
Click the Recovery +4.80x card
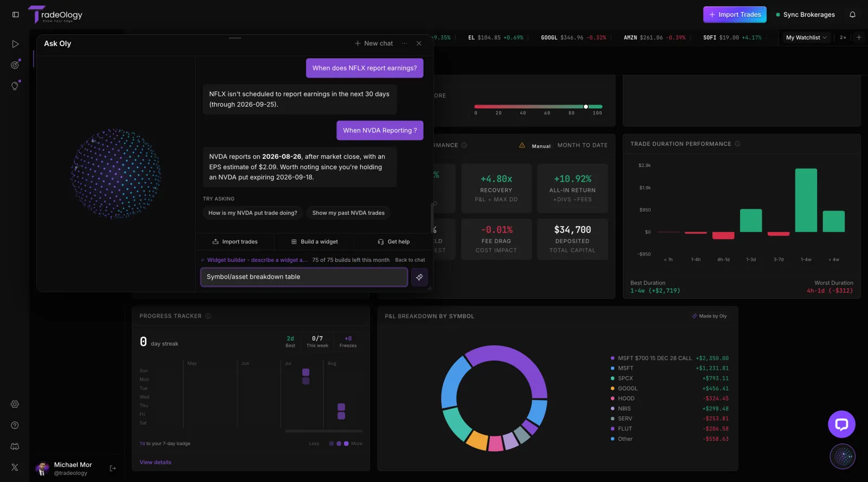point(496,189)
